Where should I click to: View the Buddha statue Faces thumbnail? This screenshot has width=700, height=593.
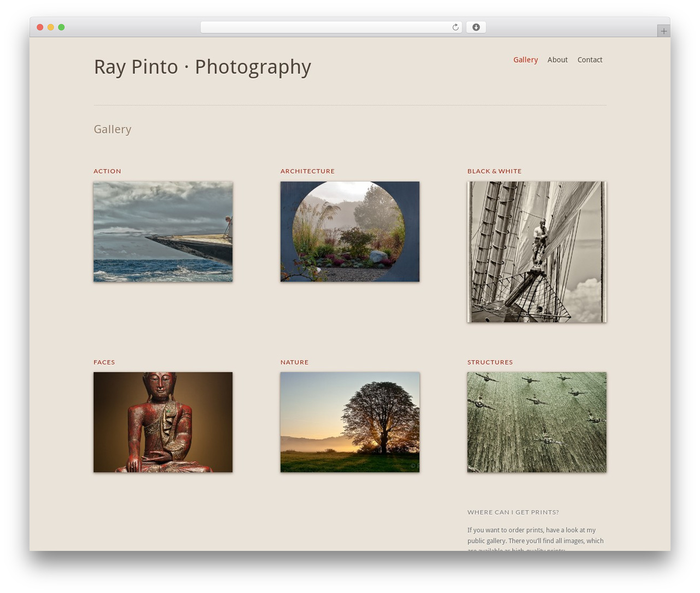pyautogui.click(x=163, y=422)
